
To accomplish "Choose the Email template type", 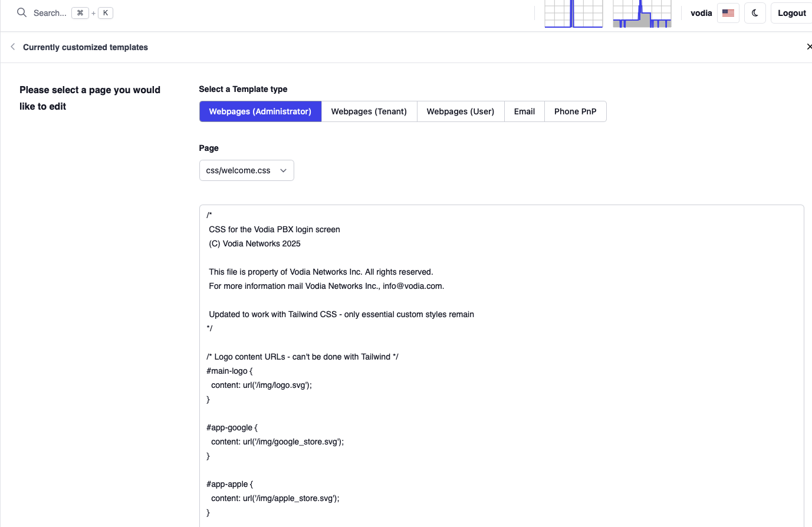I will (524, 111).
